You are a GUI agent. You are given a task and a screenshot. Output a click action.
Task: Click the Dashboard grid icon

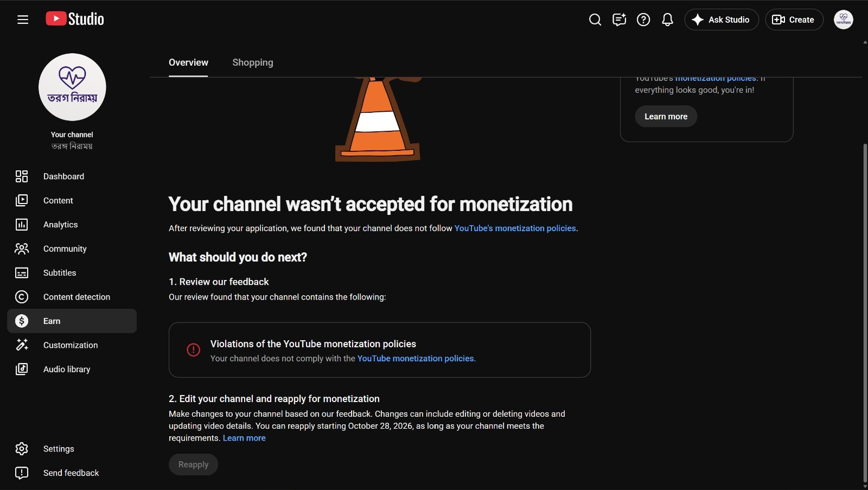click(22, 176)
